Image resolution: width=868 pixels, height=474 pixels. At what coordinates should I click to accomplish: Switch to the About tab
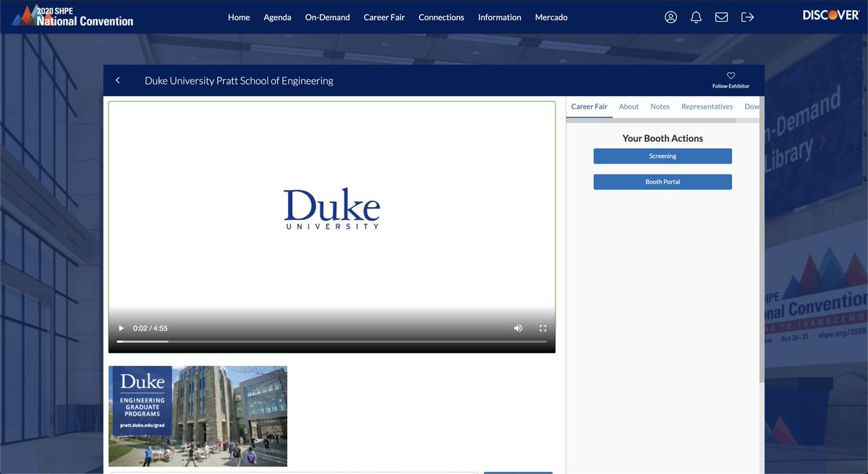pos(629,106)
